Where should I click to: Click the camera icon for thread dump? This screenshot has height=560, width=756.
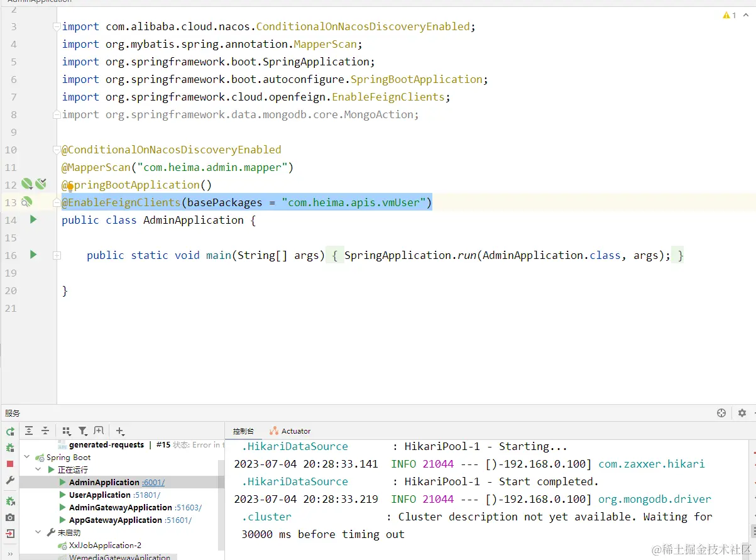[10, 518]
